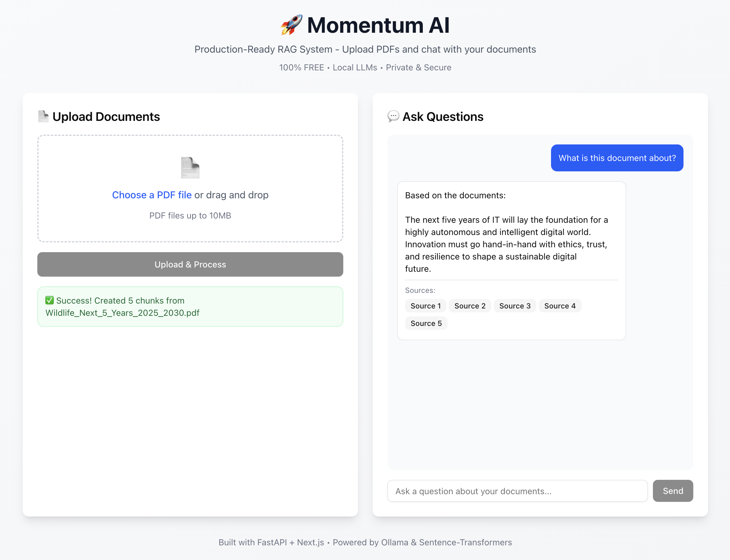The image size is (730, 560).
Task: Select the Source 4 chip
Action: click(560, 306)
